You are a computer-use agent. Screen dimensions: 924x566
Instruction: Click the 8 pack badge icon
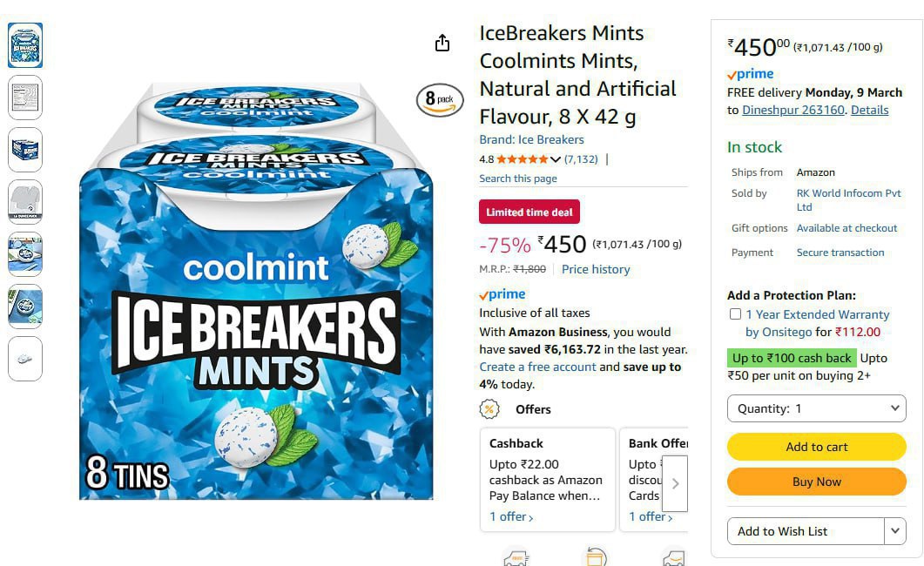pos(440,99)
